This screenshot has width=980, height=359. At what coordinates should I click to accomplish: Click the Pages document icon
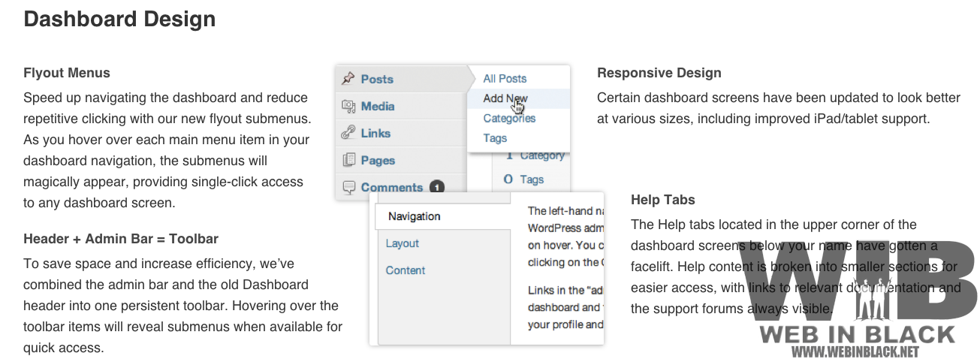coord(348,160)
